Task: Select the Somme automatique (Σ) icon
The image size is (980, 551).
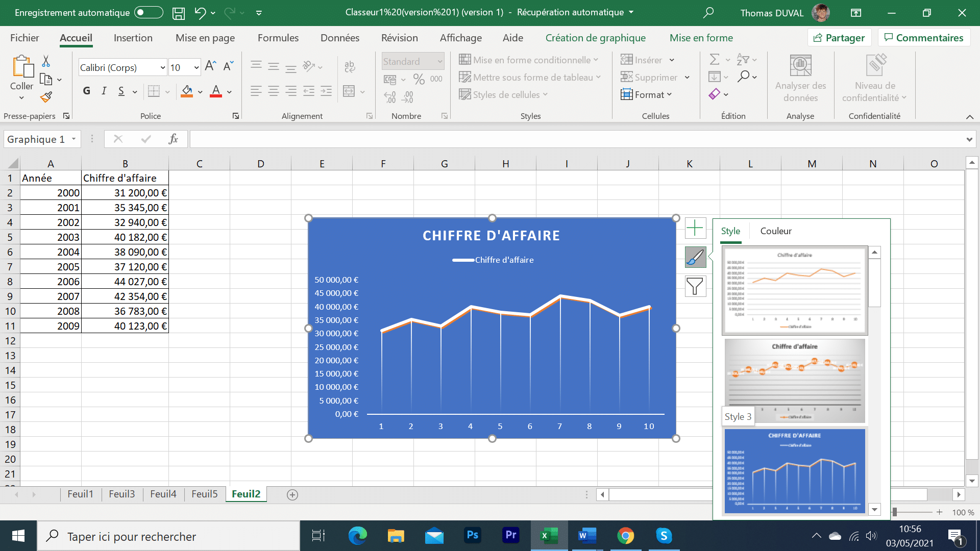Action: tap(716, 59)
